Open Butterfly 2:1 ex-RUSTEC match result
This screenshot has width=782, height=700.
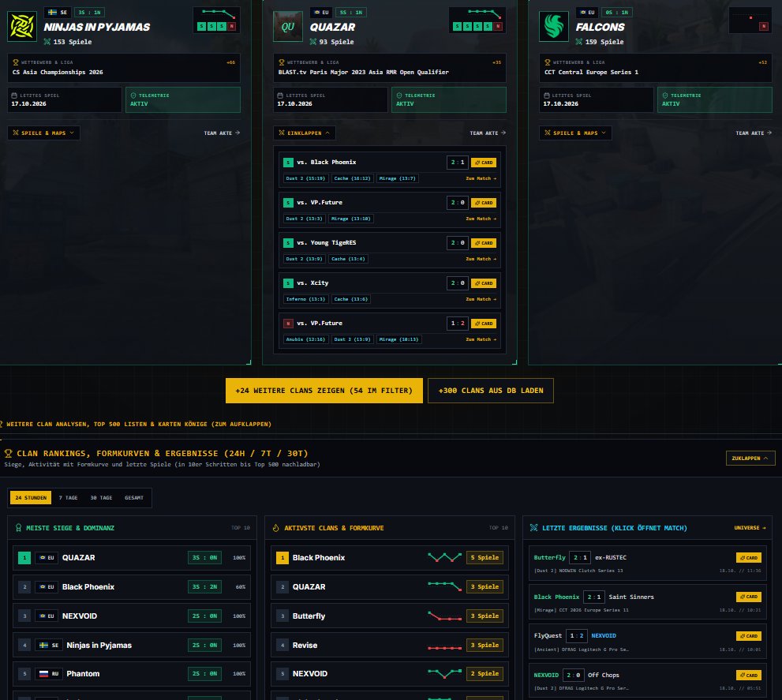coord(647,563)
